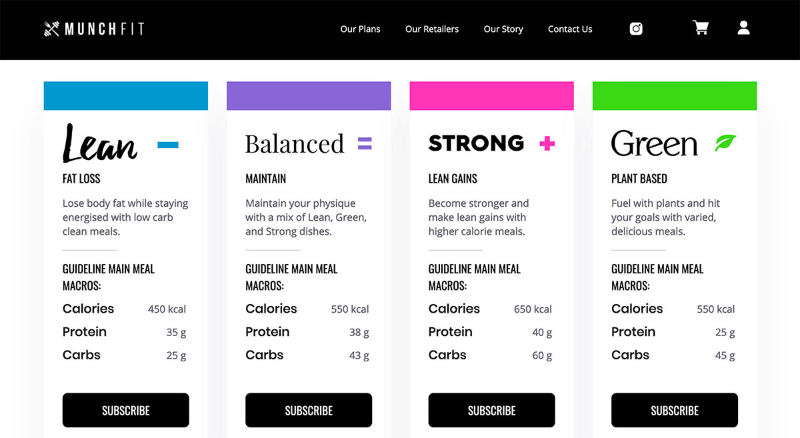
Task: Subscribe to the Green plan
Action: tap(674, 410)
